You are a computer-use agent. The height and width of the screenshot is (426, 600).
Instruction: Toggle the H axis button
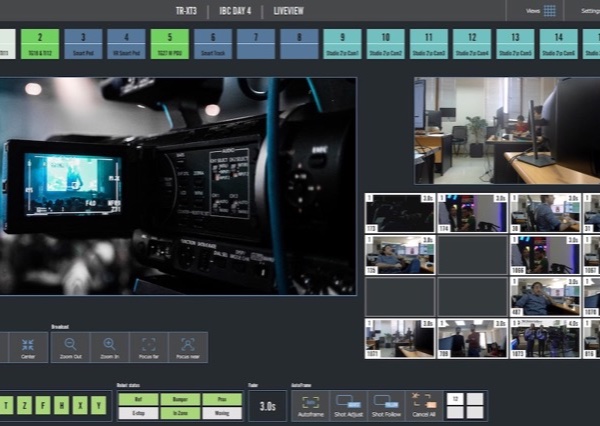click(62, 405)
